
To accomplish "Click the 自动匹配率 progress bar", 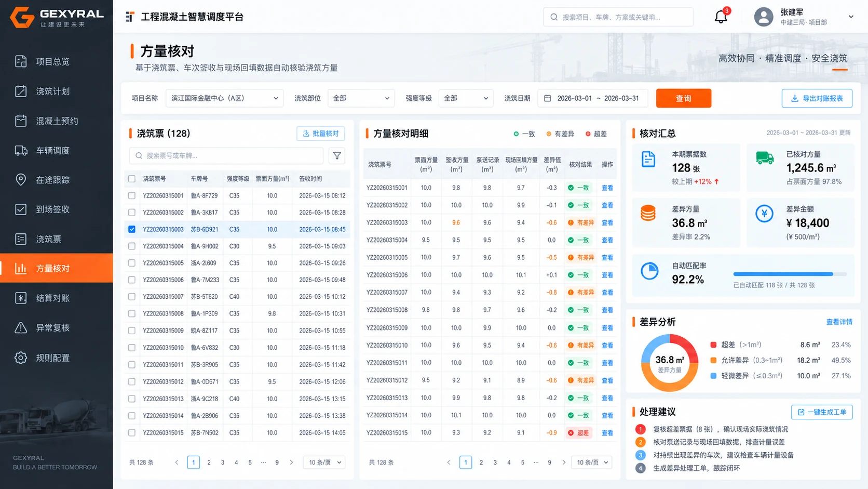I will 790,274.
